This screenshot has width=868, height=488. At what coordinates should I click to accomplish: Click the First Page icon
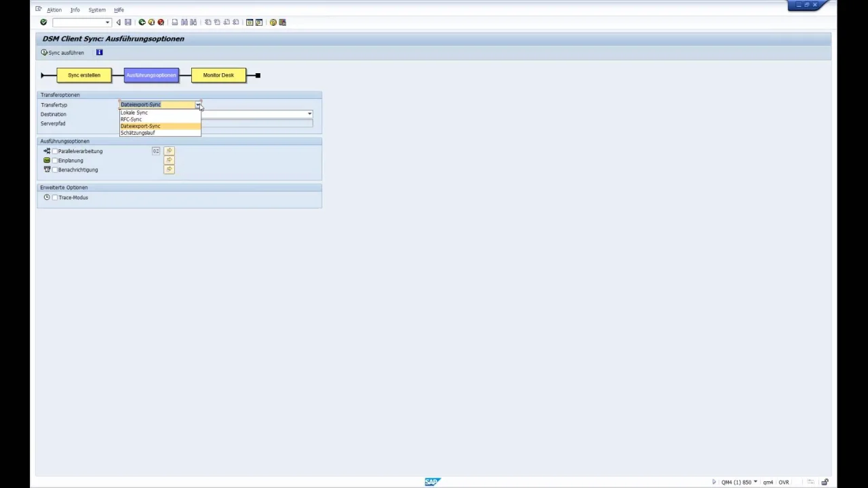tap(208, 22)
